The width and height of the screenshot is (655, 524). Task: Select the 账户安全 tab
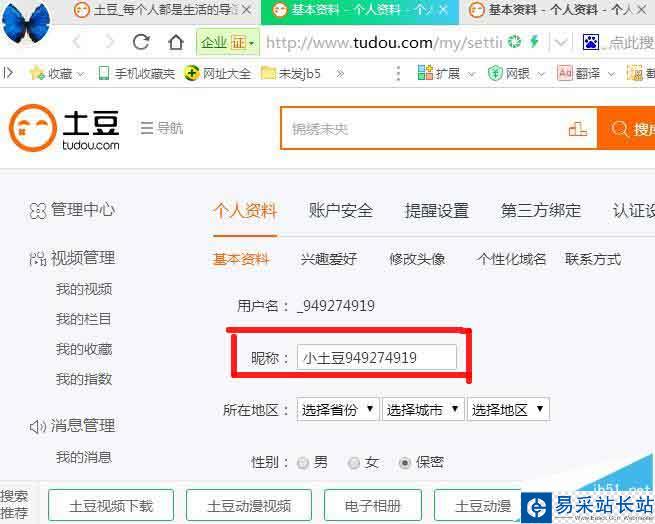point(340,210)
